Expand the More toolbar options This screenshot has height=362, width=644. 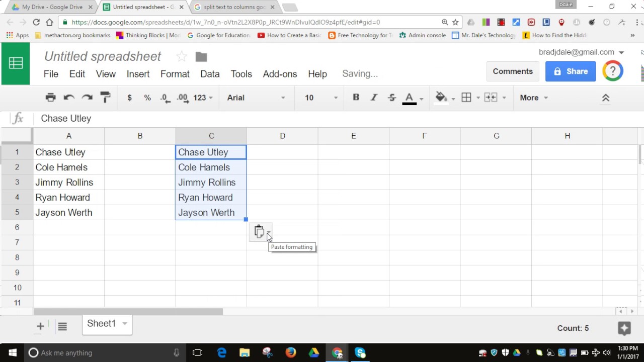(534, 98)
